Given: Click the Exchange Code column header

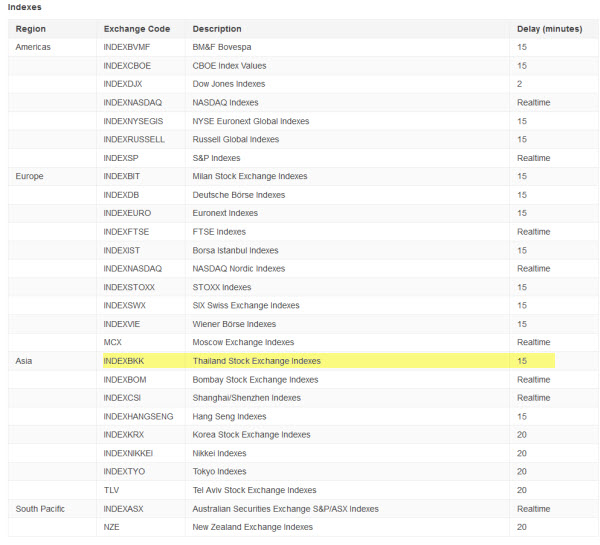Looking at the screenshot, I should pos(137,29).
